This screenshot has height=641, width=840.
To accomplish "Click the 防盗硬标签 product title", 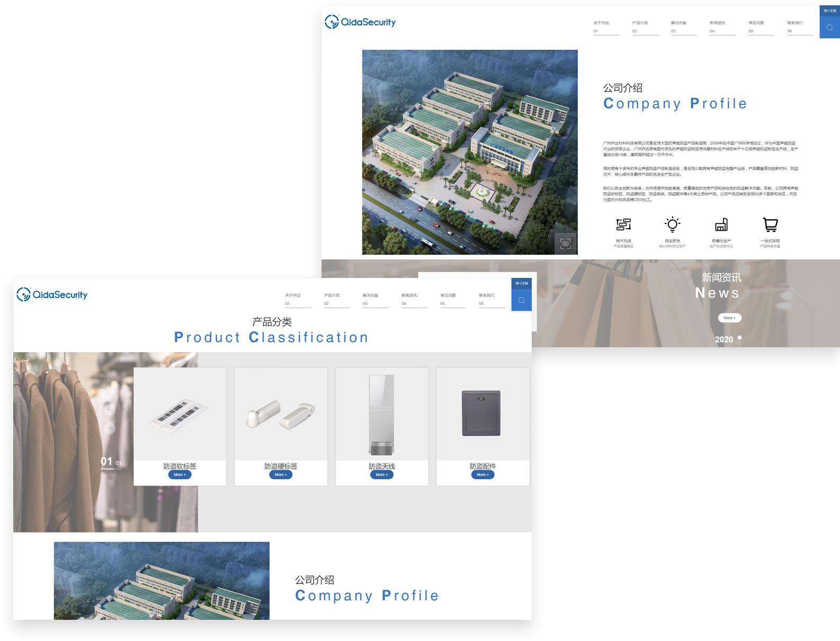I will (x=281, y=466).
